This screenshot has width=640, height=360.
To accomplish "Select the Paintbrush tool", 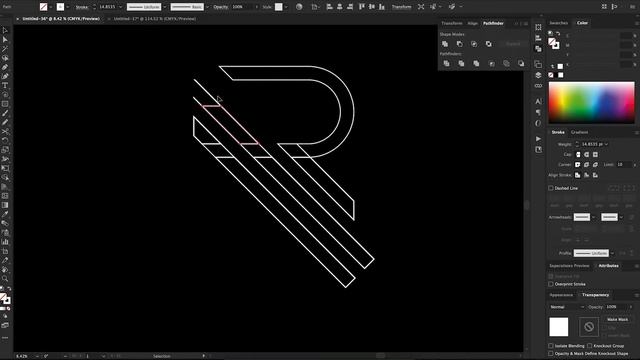I will click(5, 113).
